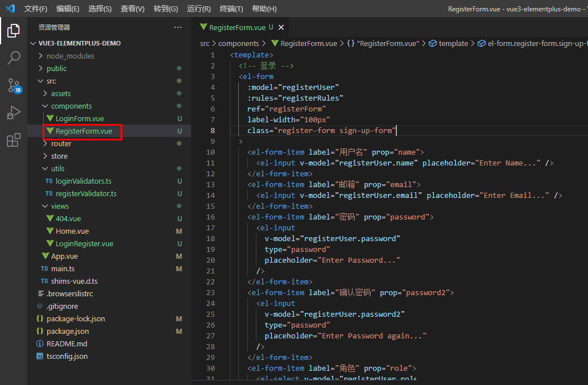Image resolution: width=588 pixels, height=385 pixels.
Task: Click the VS Code logo icon
Action: 10,9
